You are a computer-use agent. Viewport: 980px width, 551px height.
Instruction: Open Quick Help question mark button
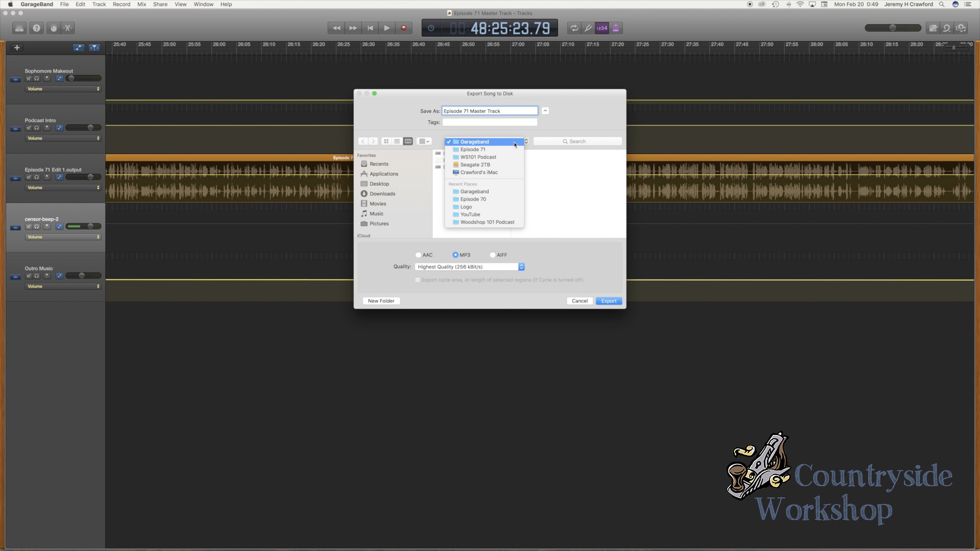pos(36,28)
